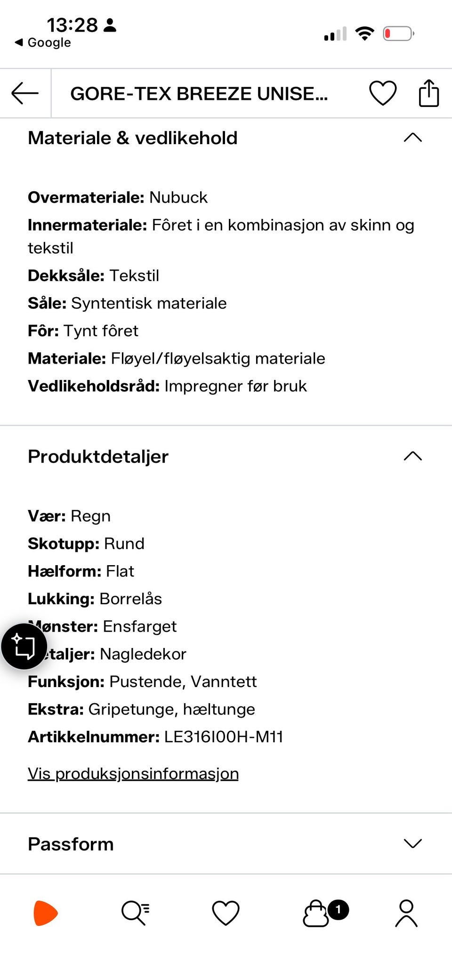This screenshot has width=452, height=980.
Task: Collapse the Produktdetaljer section
Action: [x=413, y=456]
